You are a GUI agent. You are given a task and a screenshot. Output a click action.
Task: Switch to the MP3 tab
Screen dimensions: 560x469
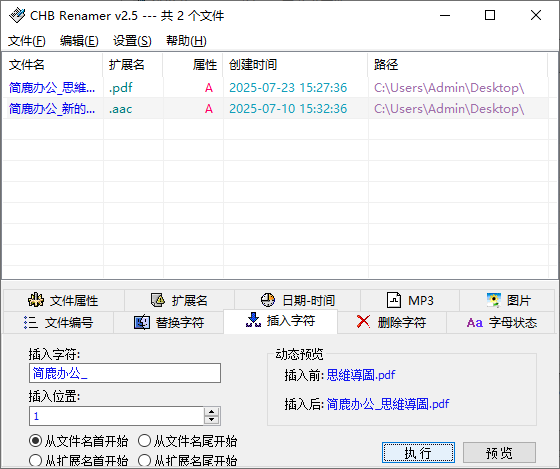pyautogui.click(x=410, y=300)
